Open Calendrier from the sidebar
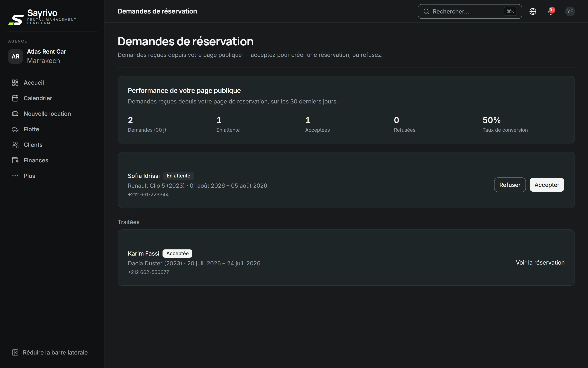This screenshot has height=368, width=588. tap(52, 98)
